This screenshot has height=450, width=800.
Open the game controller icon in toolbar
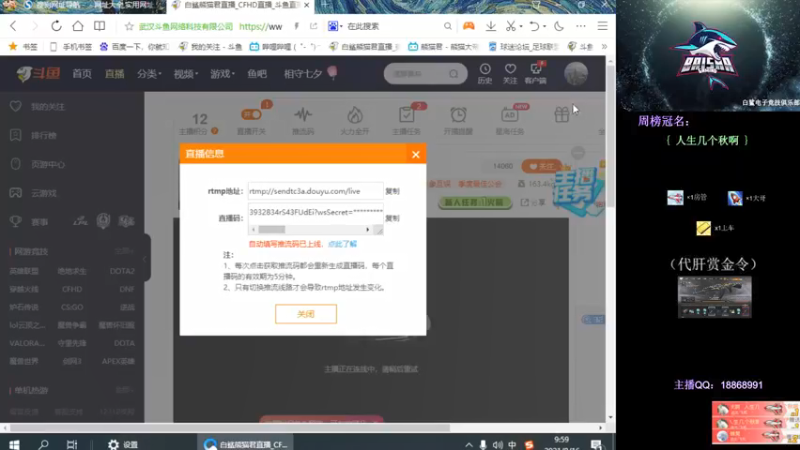tap(468, 26)
